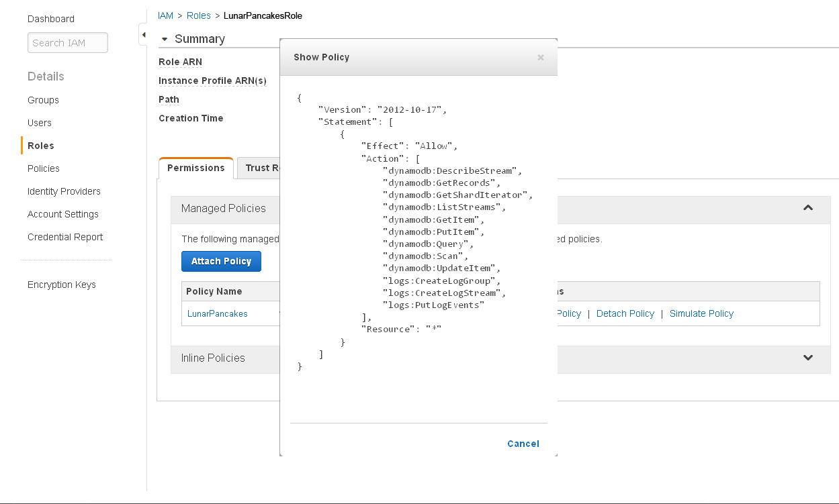Open Users in the sidebar
This screenshot has width=839, height=504.
tap(40, 123)
